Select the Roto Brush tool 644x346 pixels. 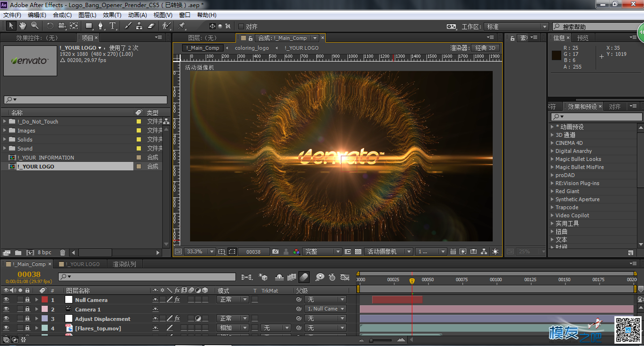pyautogui.click(x=166, y=26)
